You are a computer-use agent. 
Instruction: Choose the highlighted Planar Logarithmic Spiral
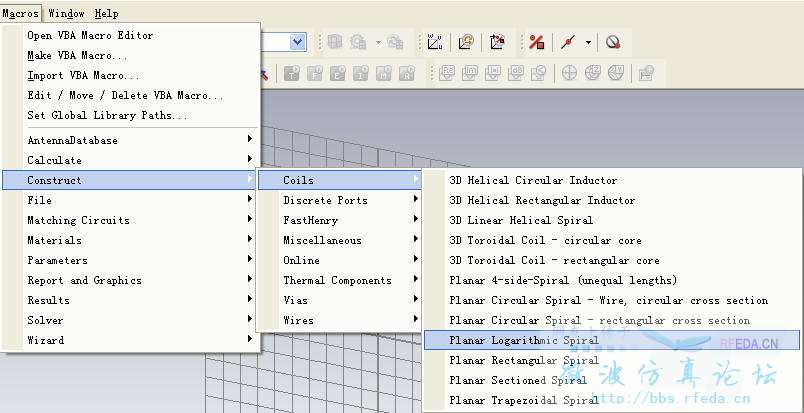click(612, 340)
